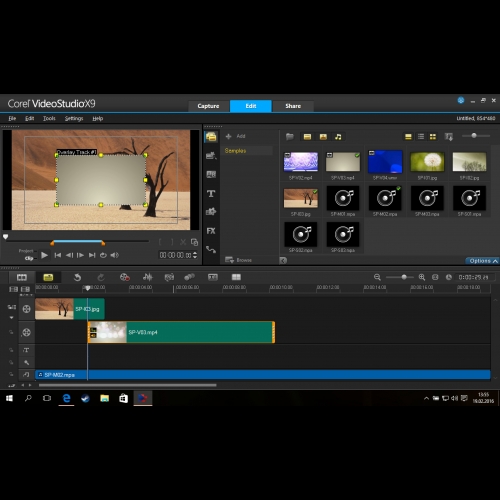Open the Sound Mixer icon
The image size is (500, 500).
(x=148, y=277)
